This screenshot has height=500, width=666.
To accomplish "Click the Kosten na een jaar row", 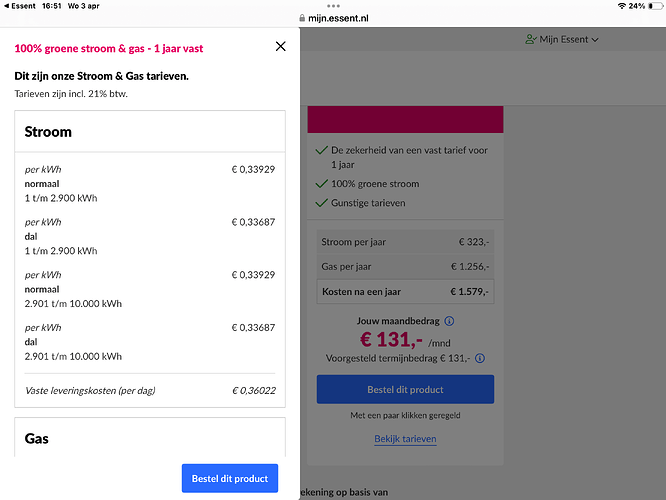I will click(x=405, y=292).
